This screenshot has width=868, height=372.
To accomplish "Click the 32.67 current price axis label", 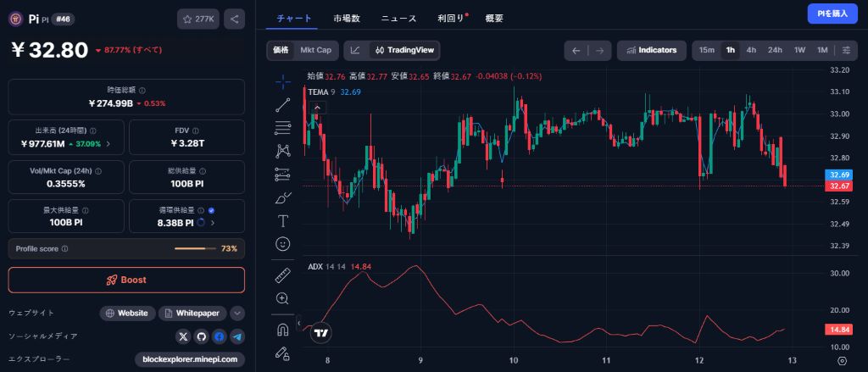I will pos(837,186).
